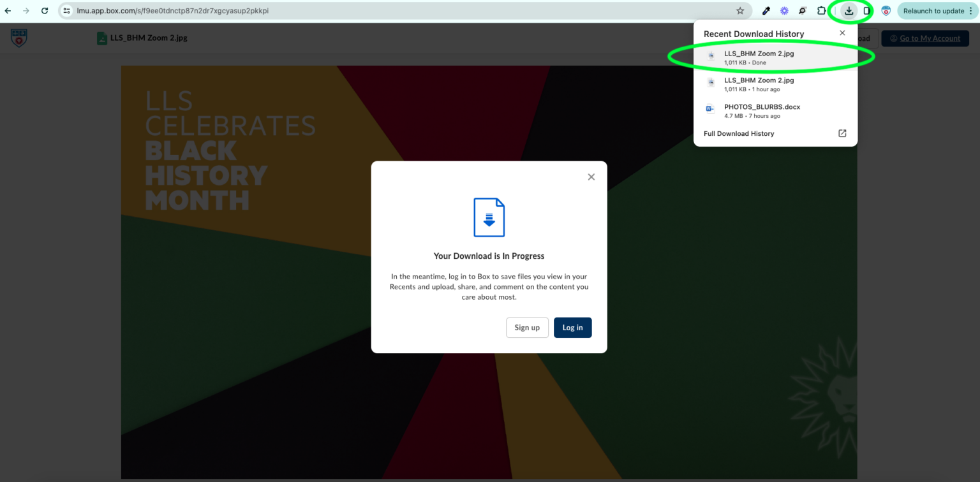980x482 pixels.
Task: Click the phone-shaped device icon in toolbar
Action: [866, 10]
